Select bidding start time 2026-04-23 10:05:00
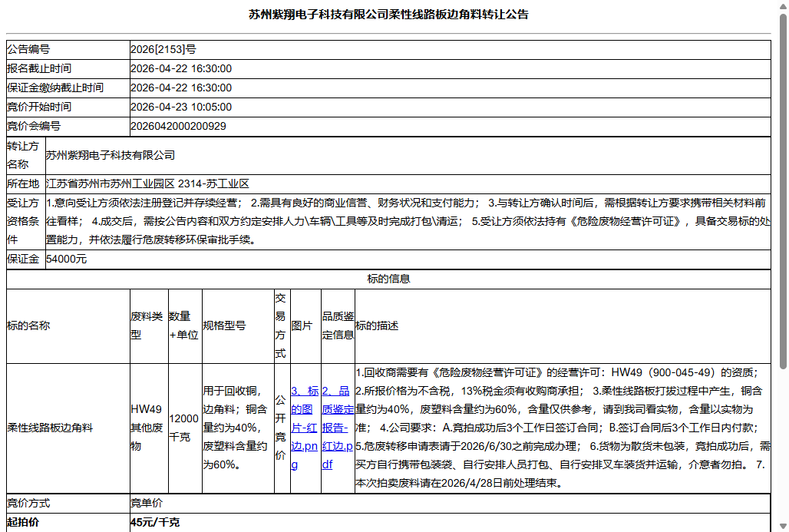789x532 pixels. (x=181, y=107)
